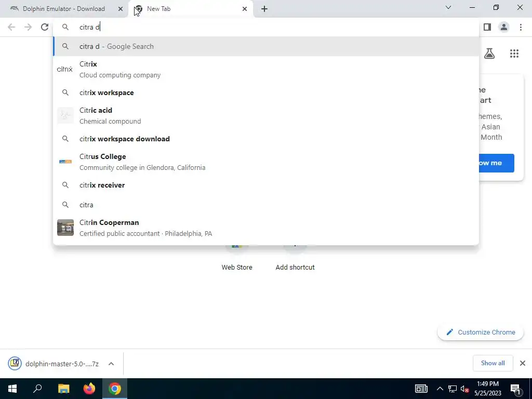
Task: Go back to previous page
Action: coord(11,27)
